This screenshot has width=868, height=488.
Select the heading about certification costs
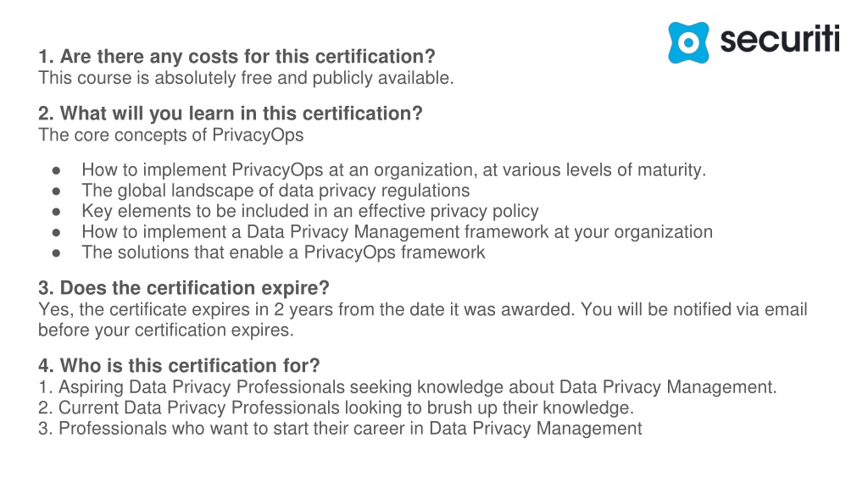[237, 57]
